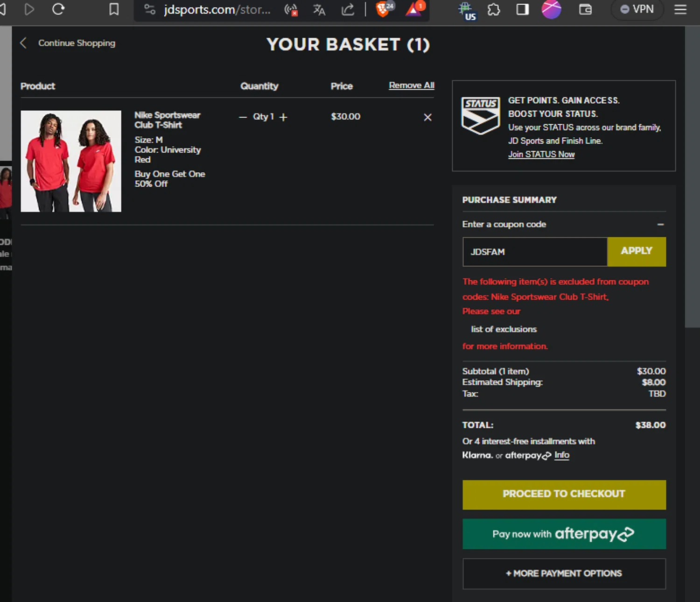Click the coupon code input field
This screenshot has width=700, height=602.
[x=535, y=252]
